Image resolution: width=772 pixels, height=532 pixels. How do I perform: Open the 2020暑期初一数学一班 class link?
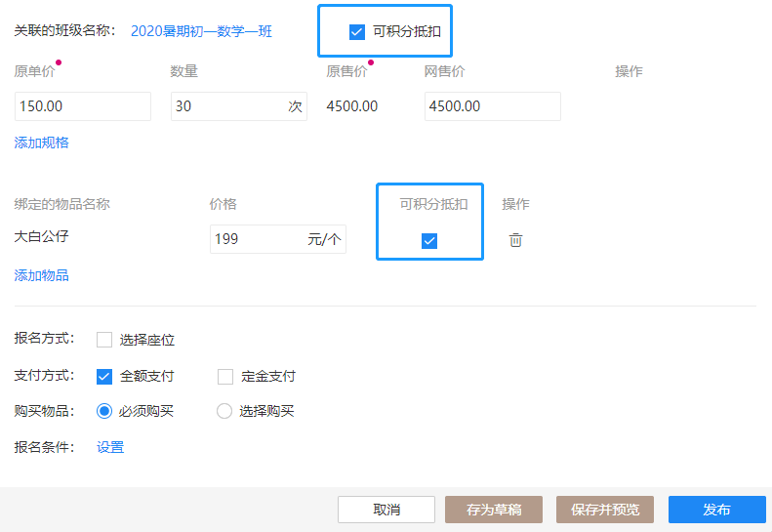[x=201, y=31]
